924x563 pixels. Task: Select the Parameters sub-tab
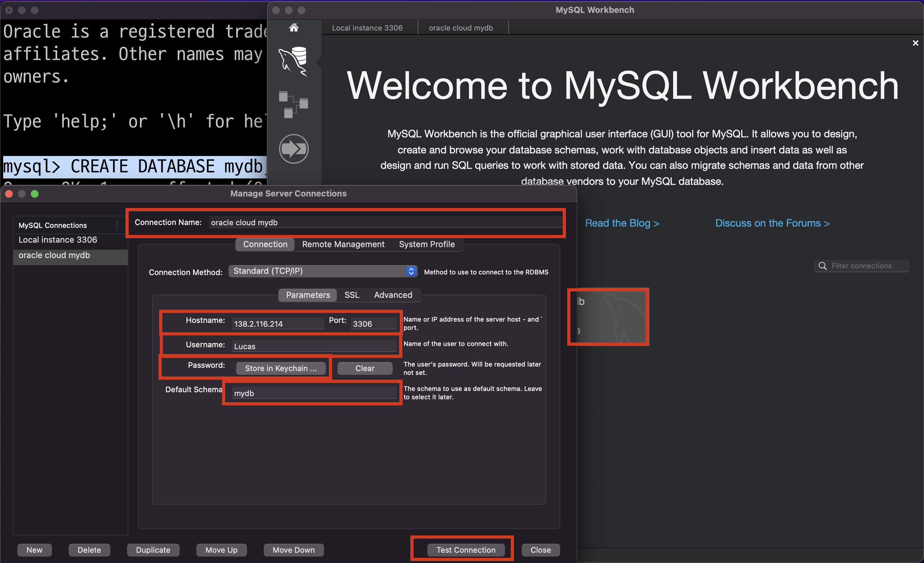tap(308, 295)
